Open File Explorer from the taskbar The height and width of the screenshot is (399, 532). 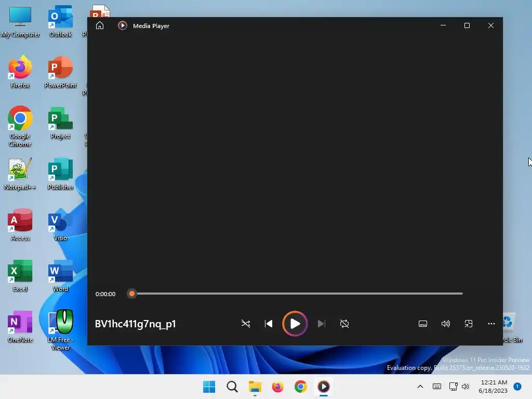[255, 387]
